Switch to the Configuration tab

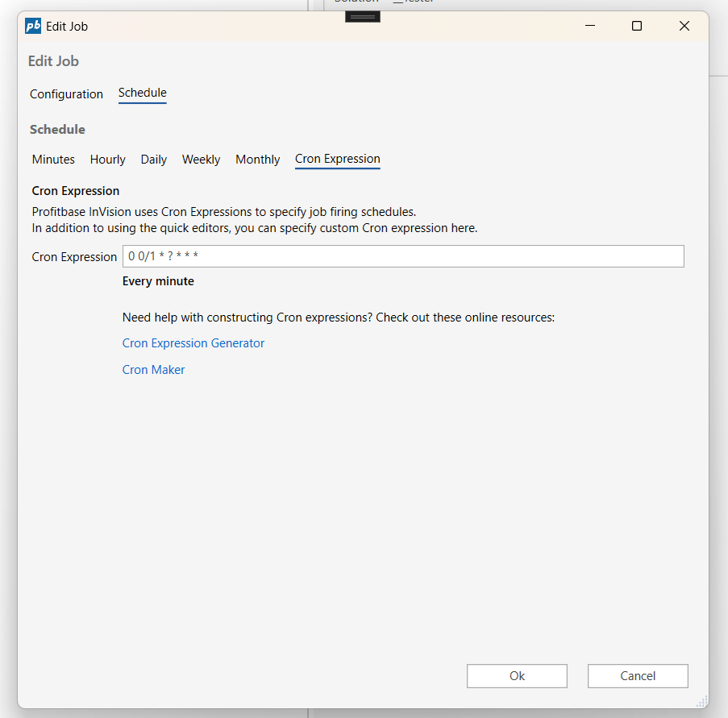(x=66, y=94)
